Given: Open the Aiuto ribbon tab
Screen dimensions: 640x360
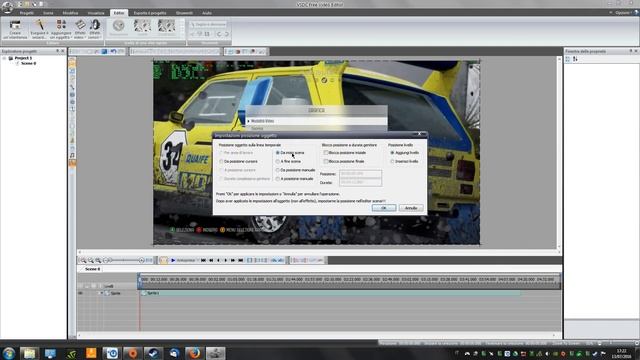Looking at the screenshot, I should tap(207, 13).
